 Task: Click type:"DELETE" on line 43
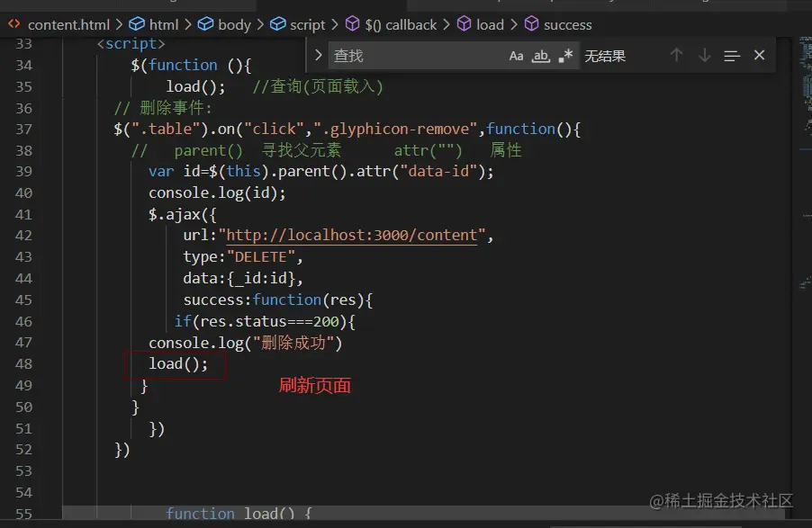(x=239, y=256)
